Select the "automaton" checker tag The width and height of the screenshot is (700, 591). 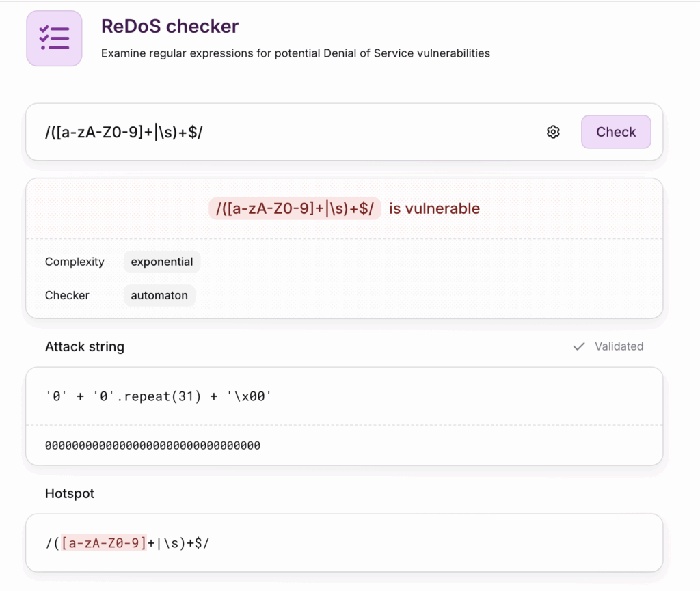click(159, 295)
